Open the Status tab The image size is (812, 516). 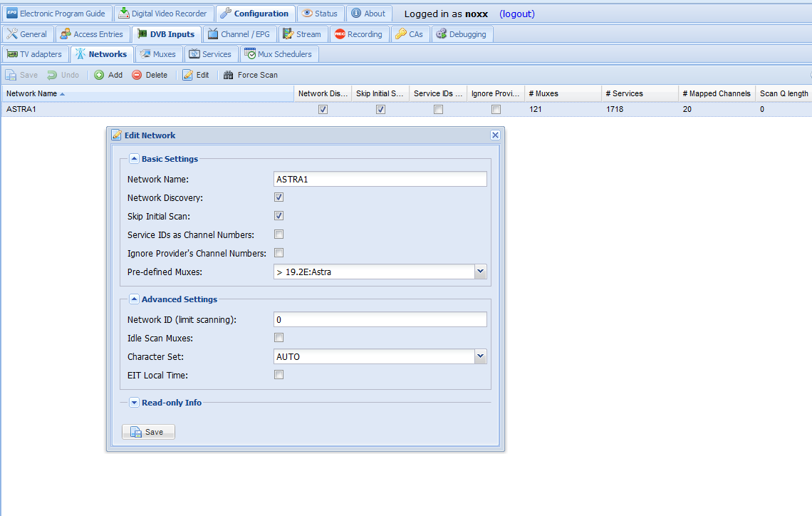click(x=320, y=14)
